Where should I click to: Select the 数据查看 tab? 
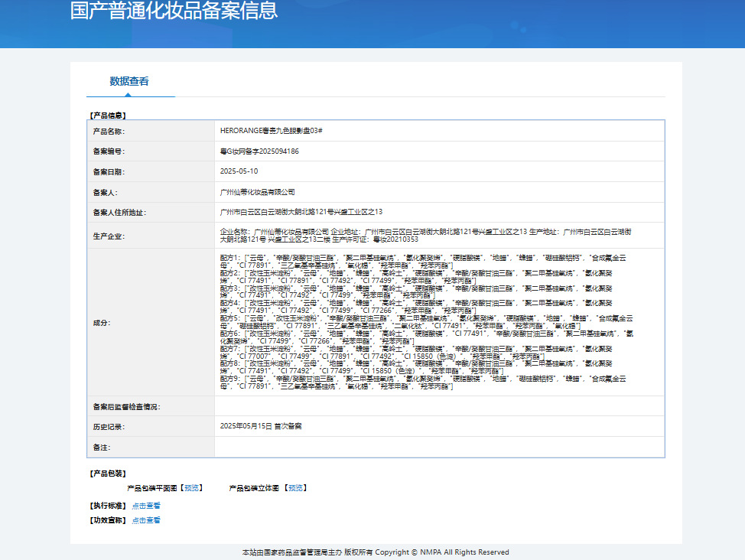point(129,81)
